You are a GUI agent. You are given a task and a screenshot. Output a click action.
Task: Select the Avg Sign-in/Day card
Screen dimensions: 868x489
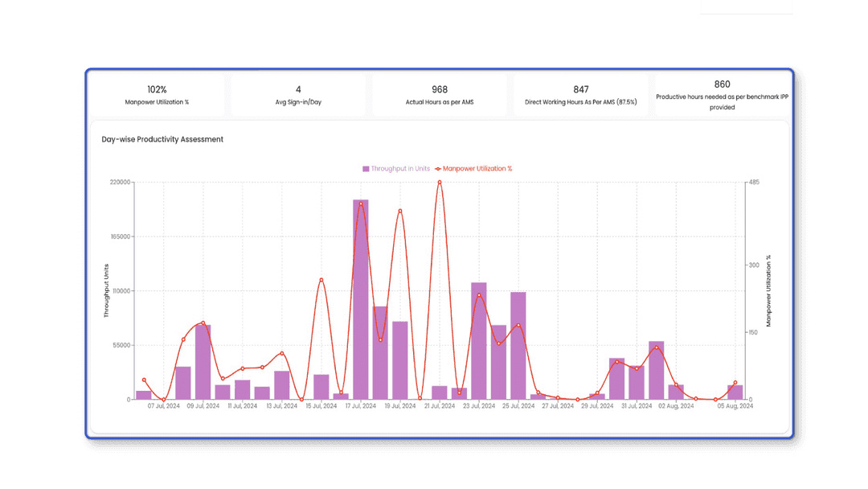pyautogui.click(x=298, y=95)
